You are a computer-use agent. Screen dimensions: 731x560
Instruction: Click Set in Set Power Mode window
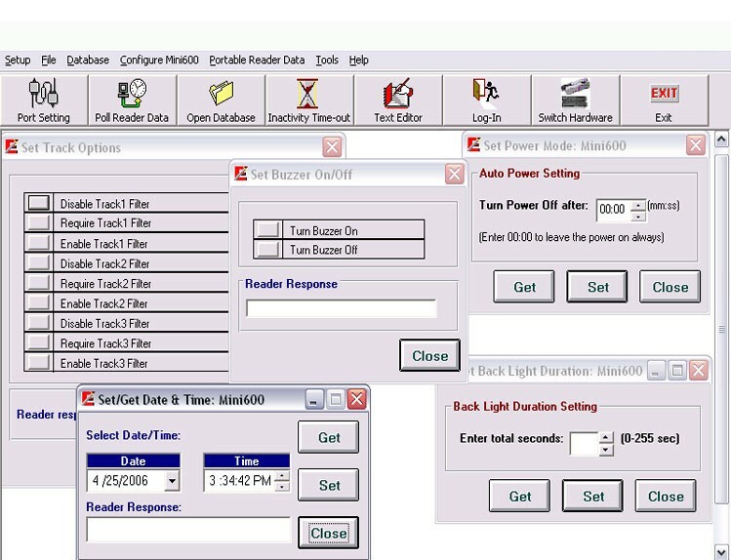pos(597,287)
